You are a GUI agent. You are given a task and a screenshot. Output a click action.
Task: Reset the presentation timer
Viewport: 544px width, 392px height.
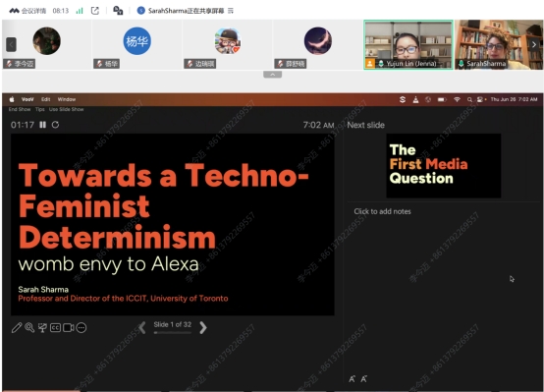56,125
